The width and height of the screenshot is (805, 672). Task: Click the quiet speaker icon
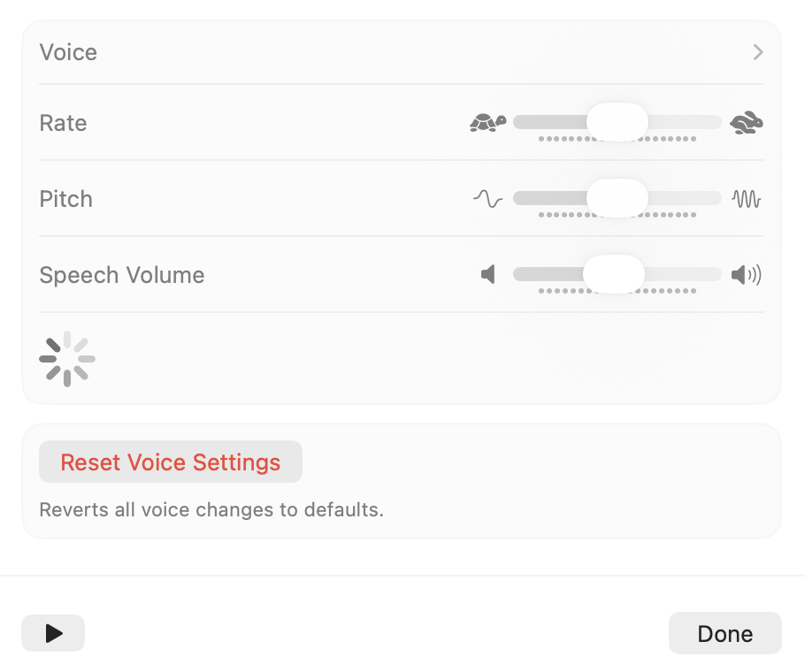coord(487,274)
